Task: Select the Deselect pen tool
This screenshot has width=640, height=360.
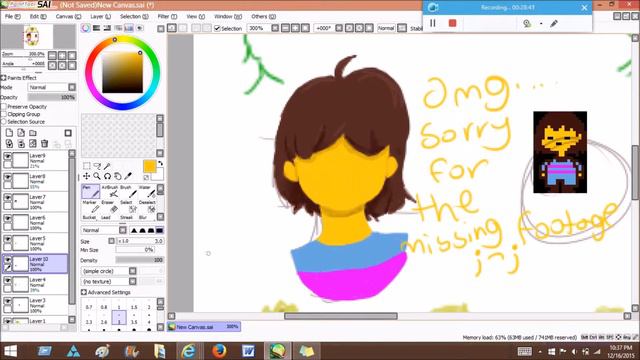Action: 147,207
